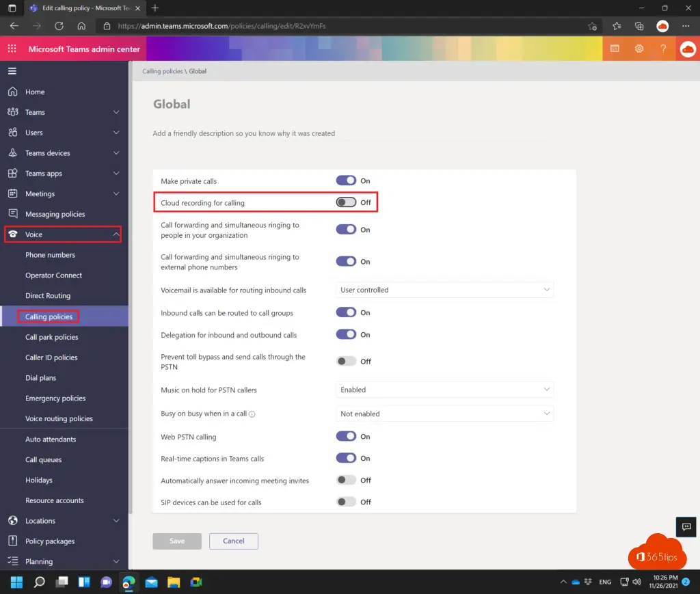The width and height of the screenshot is (700, 594).
Task: Collapse the Voice section
Action: tap(116, 234)
